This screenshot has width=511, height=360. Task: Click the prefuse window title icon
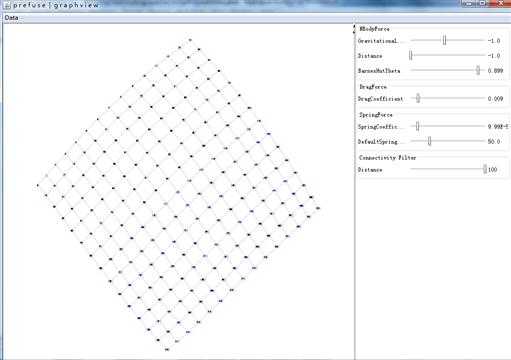pyautogui.click(x=7, y=5)
